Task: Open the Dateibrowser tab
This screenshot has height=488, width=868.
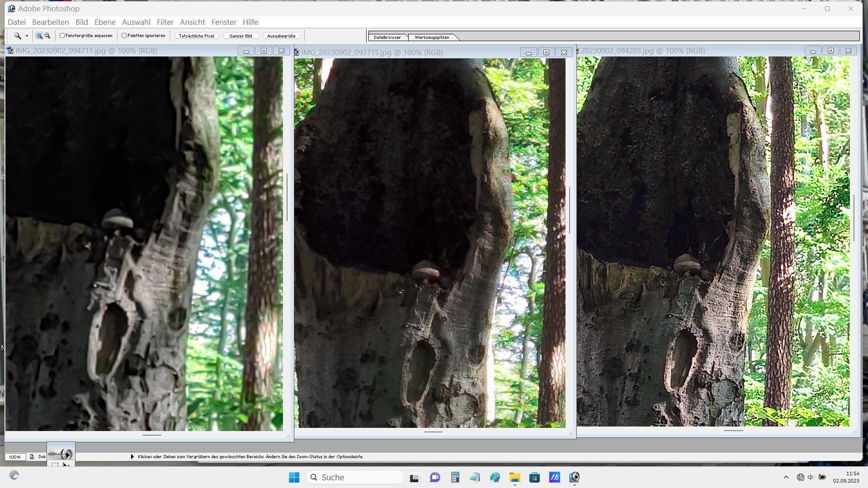Action: click(x=387, y=38)
